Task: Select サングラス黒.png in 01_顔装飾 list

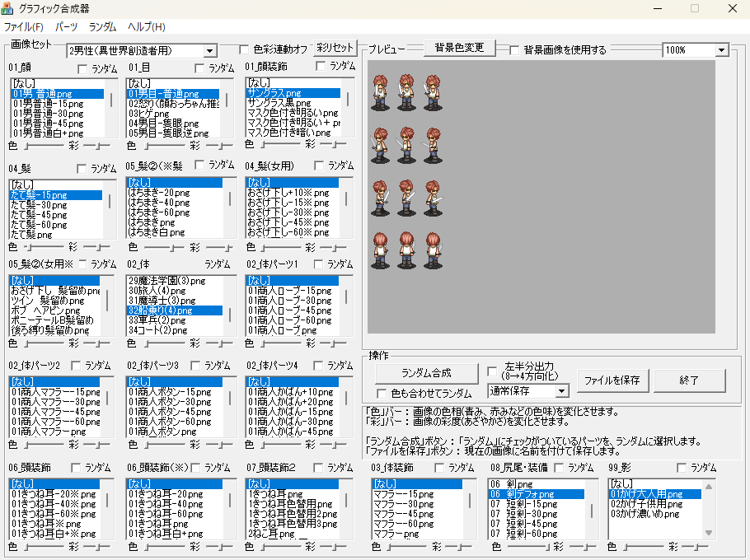Action: point(279,104)
